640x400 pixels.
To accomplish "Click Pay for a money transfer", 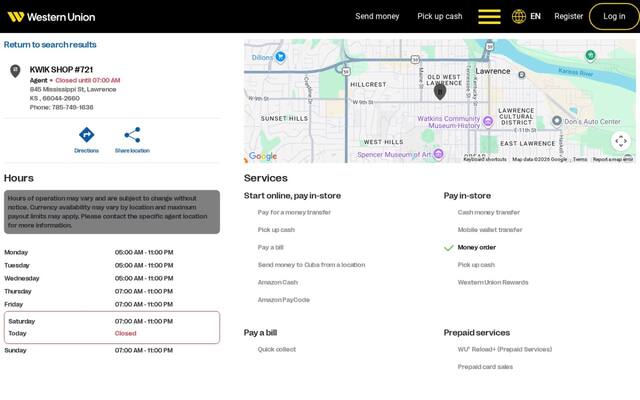I will pyautogui.click(x=294, y=212).
